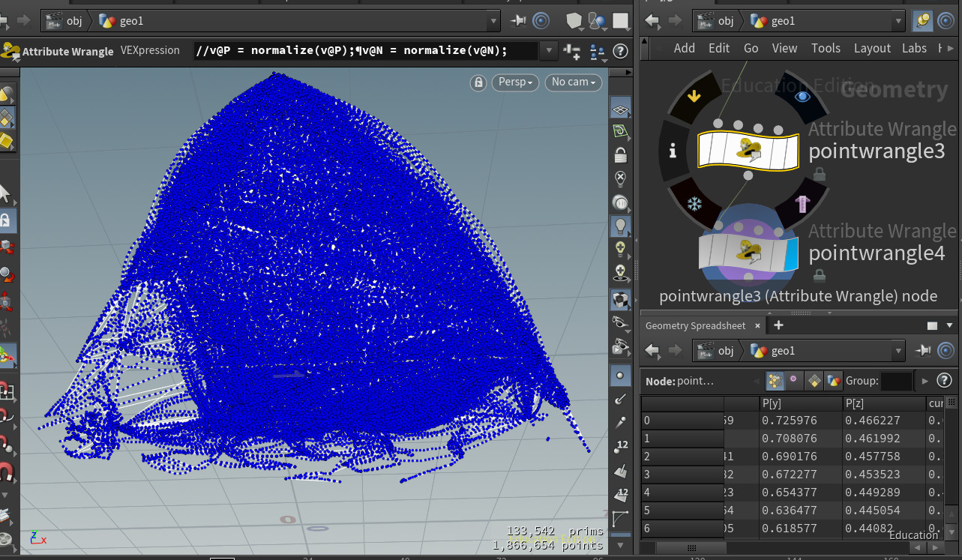The image size is (962, 560).
Task: Click the play arrow beside Group field
Action: click(925, 381)
